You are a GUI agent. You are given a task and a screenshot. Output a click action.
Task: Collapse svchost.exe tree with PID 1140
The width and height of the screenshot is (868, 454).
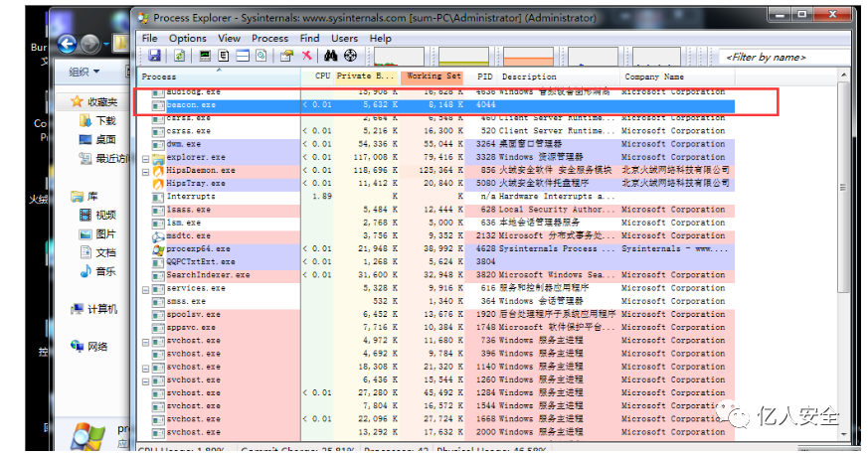(x=145, y=369)
